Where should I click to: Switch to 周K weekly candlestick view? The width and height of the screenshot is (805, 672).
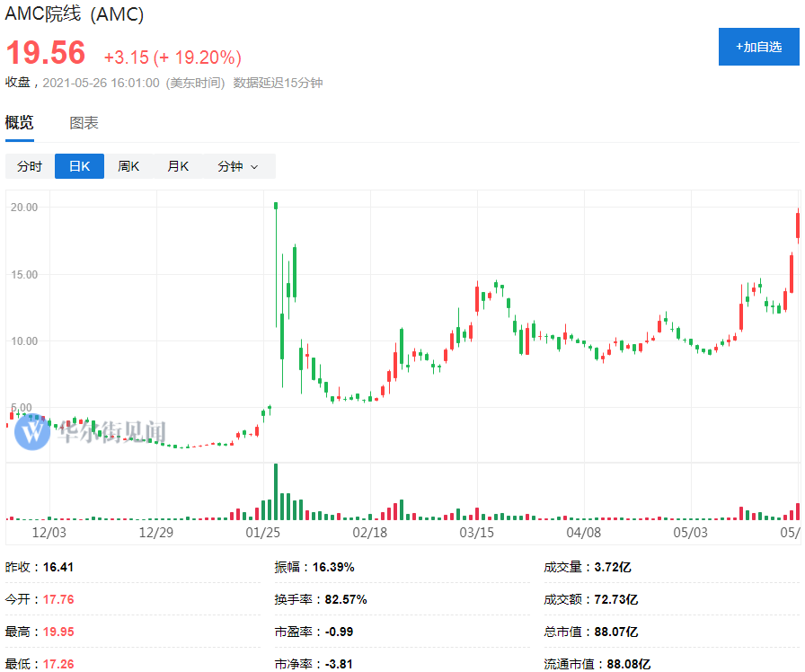click(128, 166)
